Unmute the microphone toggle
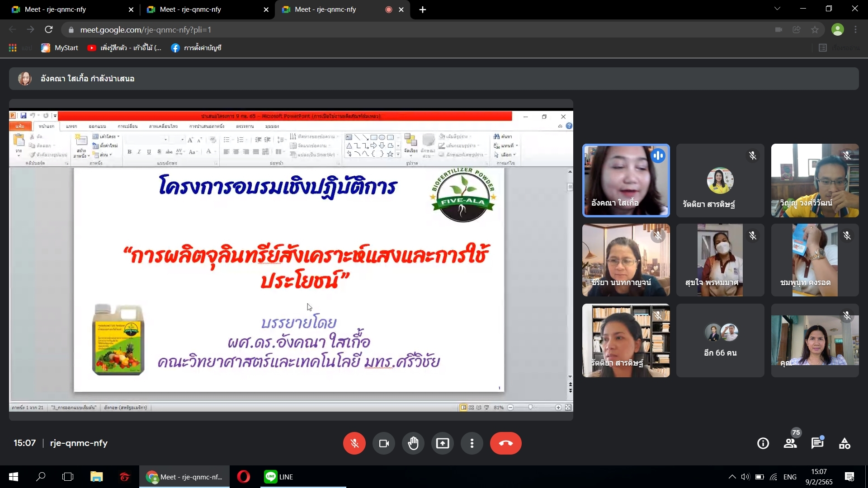Viewport: 868px width, 488px height. (x=354, y=443)
